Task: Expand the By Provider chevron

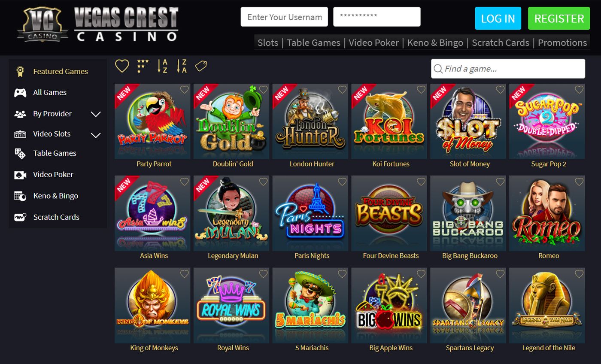Action: coord(96,114)
